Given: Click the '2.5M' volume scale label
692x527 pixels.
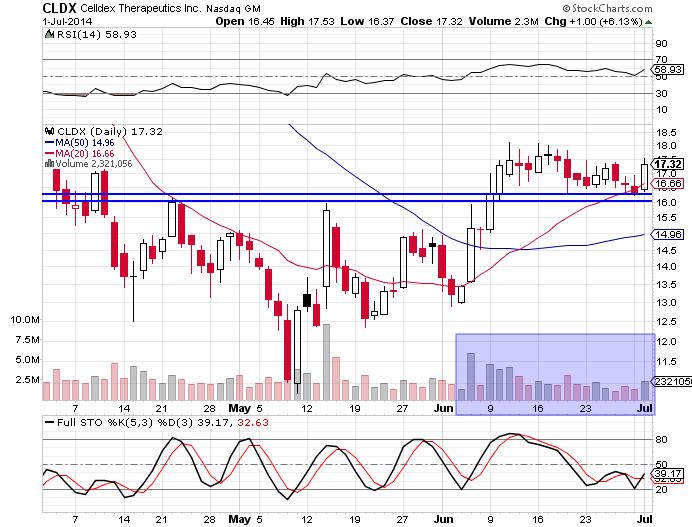Looking at the screenshot, I should pyautogui.click(x=27, y=380).
